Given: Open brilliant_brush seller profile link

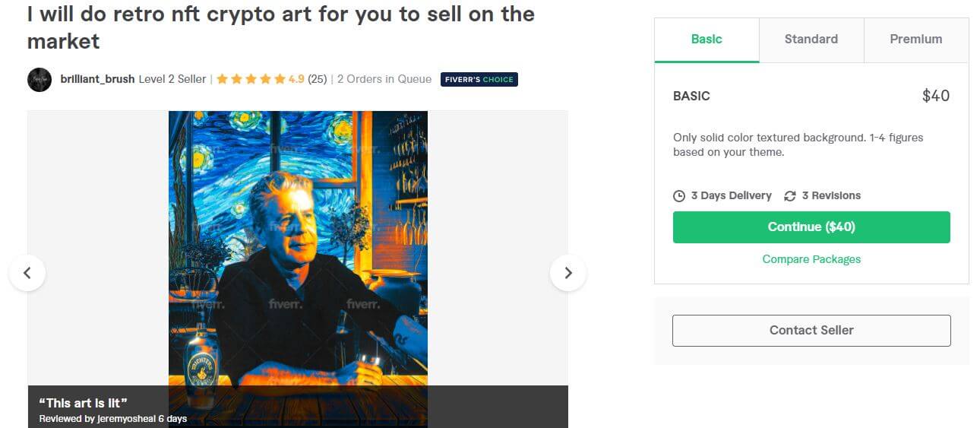Looking at the screenshot, I should coord(97,79).
